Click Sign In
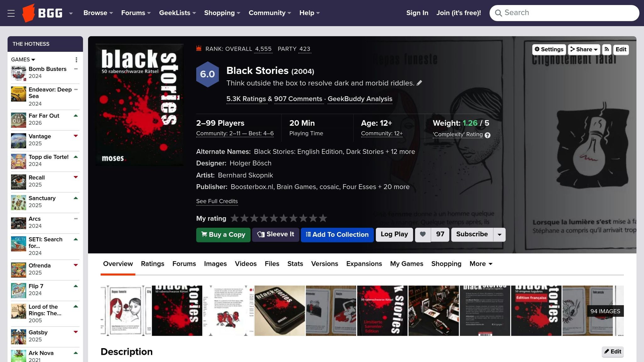This screenshot has width=644, height=362. pos(417,13)
